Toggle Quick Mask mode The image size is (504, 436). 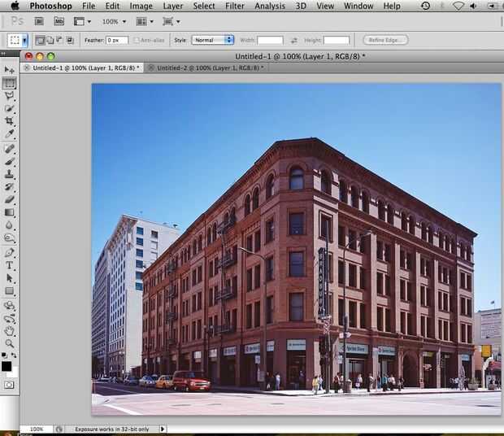coord(9,385)
